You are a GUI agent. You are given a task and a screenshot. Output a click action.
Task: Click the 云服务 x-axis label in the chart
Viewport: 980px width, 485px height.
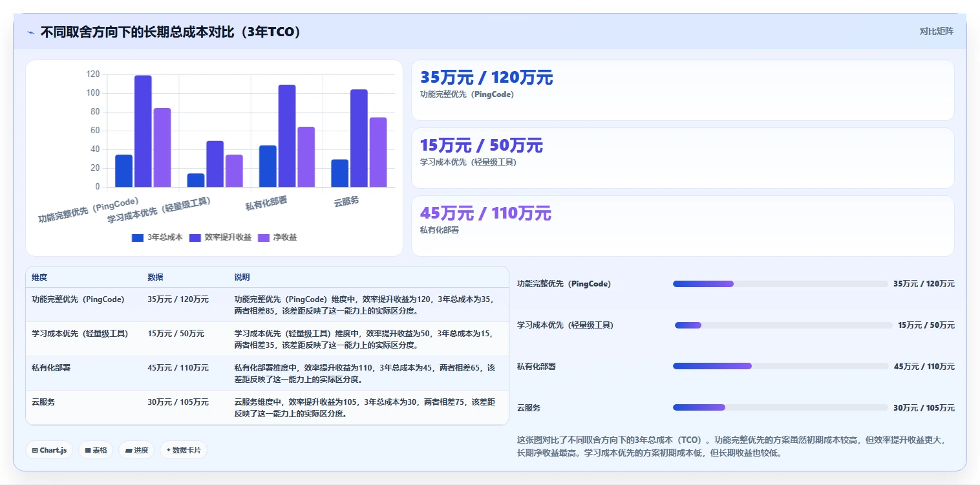click(346, 202)
